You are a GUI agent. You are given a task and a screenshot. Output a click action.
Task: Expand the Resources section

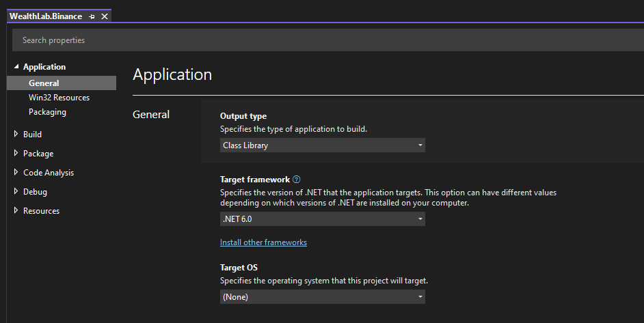tap(16, 210)
